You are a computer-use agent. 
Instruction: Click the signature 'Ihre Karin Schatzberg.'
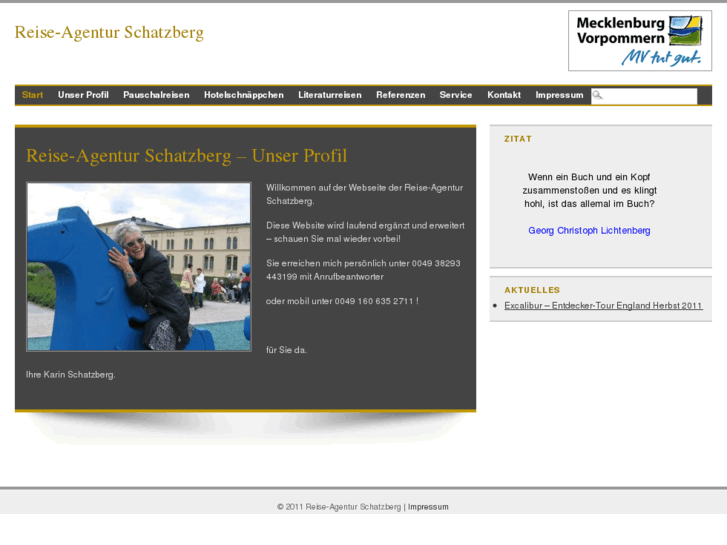click(x=70, y=375)
